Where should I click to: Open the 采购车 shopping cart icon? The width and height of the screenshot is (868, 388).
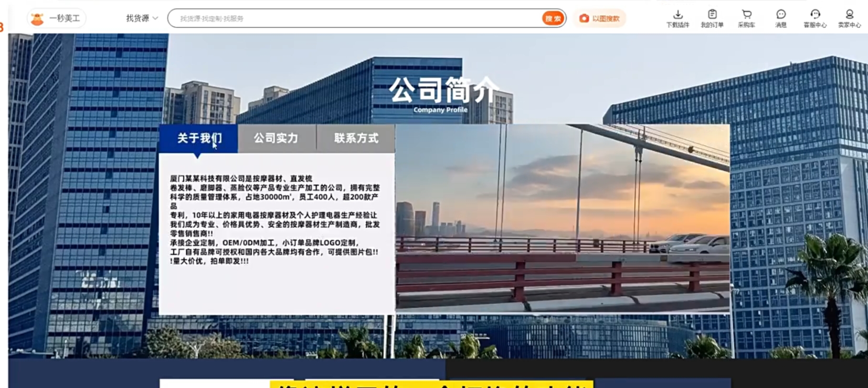[746, 15]
